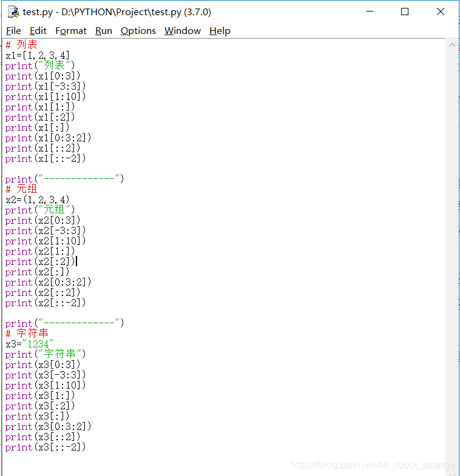Click the line print(x3[::2])
Screen dimensions: 460x476
pos(42,437)
